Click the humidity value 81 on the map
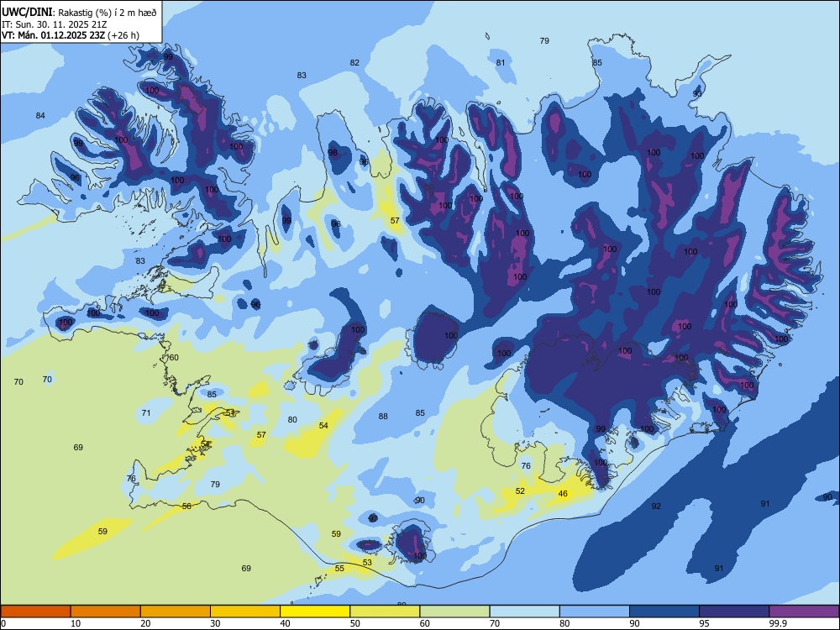 501,62
